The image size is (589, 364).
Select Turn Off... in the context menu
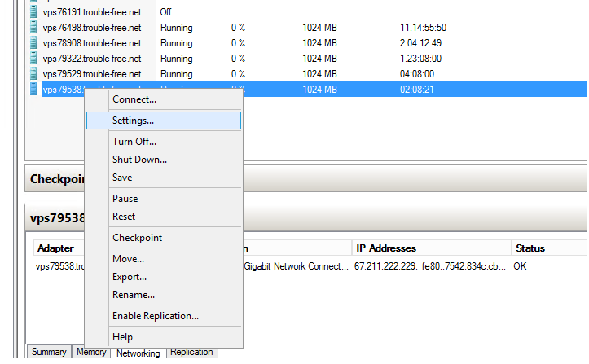coord(164,142)
